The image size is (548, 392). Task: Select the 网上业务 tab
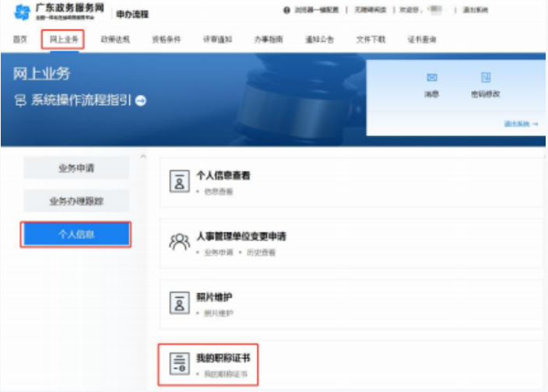click(x=64, y=40)
